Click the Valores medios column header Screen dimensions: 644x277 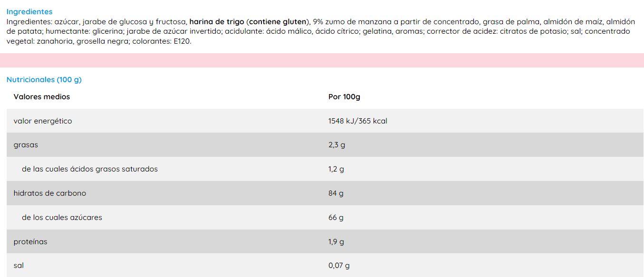[x=42, y=96]
